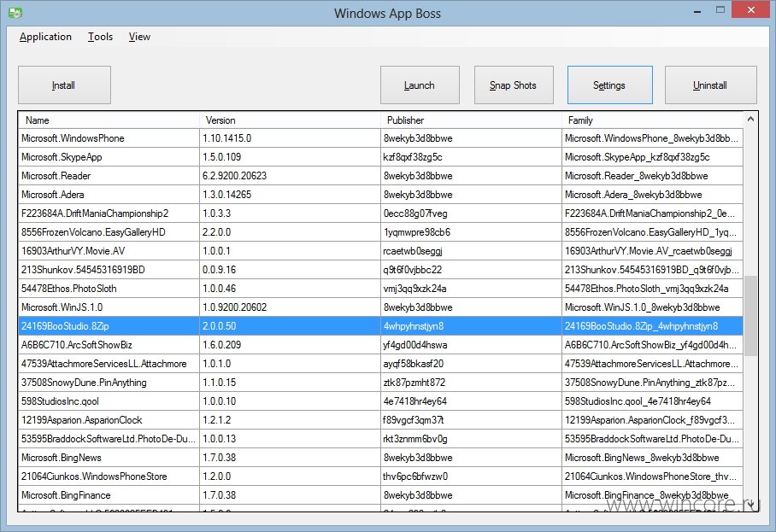The image size is (776, 532).
Task: Click publisher cell 4whpyhnstjyn8
Action: pos(471,326)
